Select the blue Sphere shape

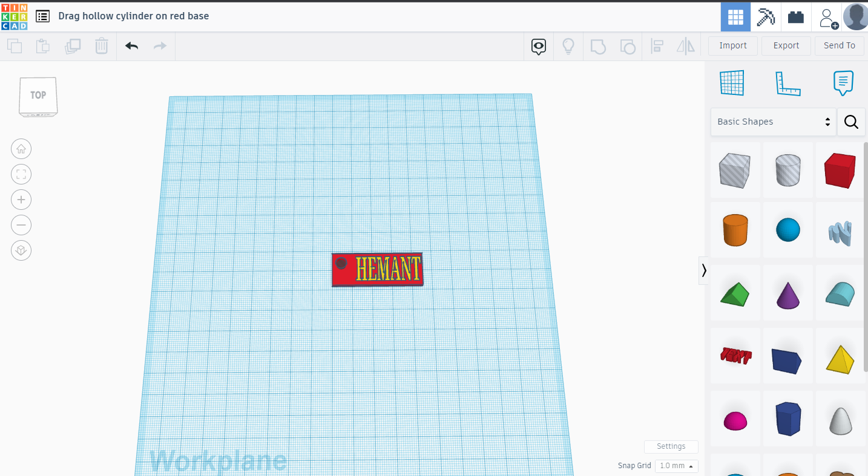pyautogui.click(x=788, y=230)
